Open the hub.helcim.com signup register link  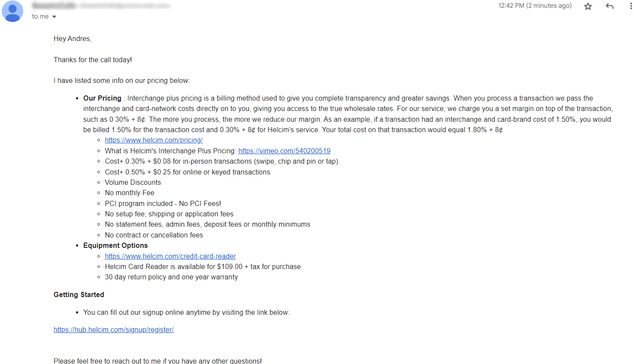tap(114, 329)
